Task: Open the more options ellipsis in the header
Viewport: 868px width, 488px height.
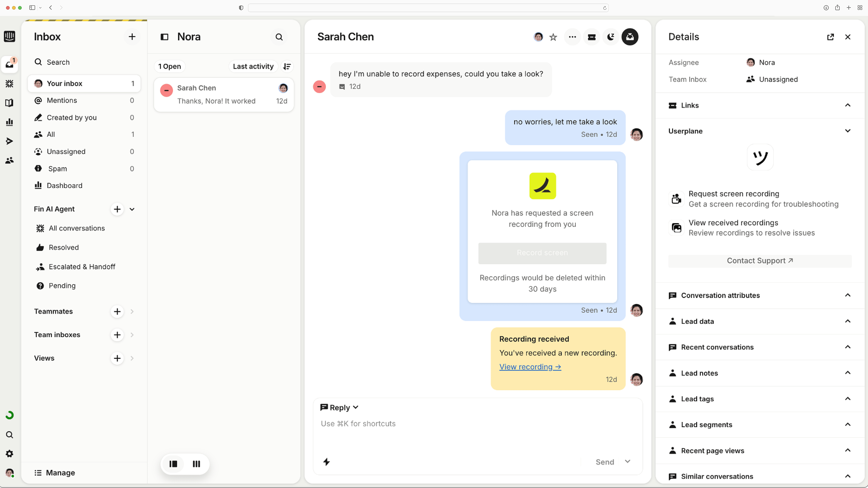Action: [572, 37]
